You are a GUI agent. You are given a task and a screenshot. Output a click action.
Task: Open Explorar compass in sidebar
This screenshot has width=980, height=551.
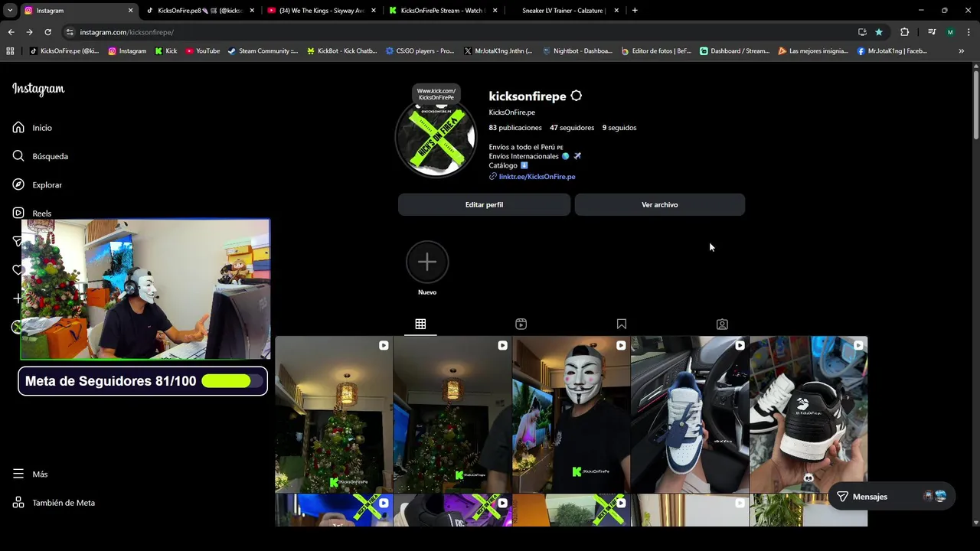coord(37,184)
